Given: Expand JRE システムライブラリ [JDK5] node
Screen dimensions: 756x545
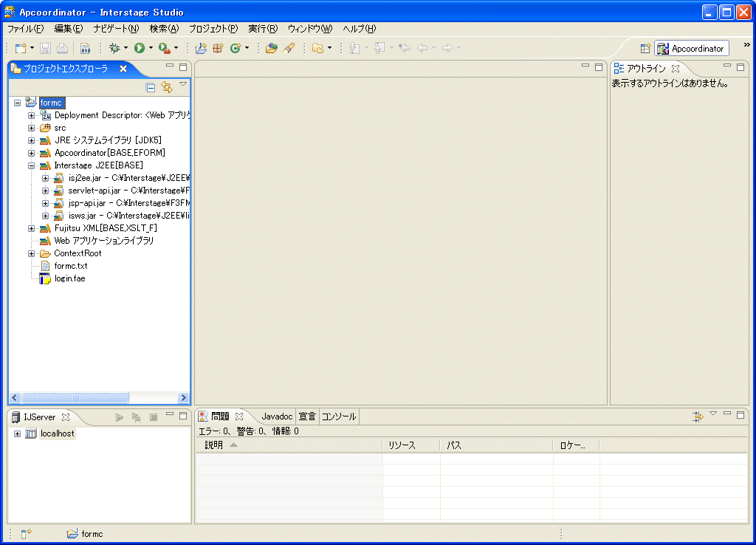Looking at the screenshot, I should point(31,140).
